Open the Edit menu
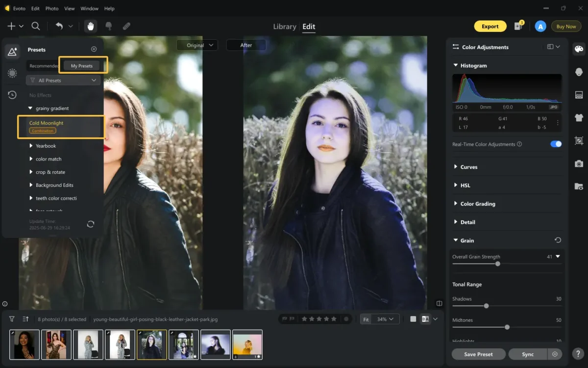Screen dimensions: 588x368 pos(35,8)
